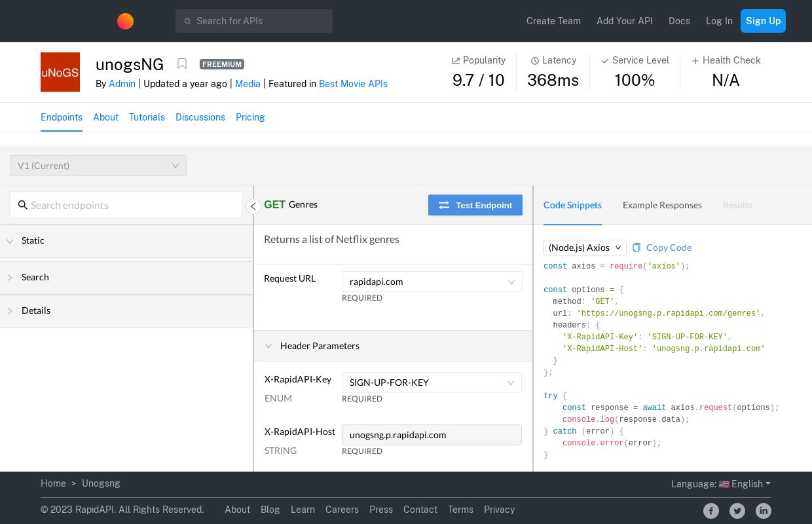The width and height of the screenshot is (812, 524).
Task: Open the footer Press link
Action: coord(381,510)
